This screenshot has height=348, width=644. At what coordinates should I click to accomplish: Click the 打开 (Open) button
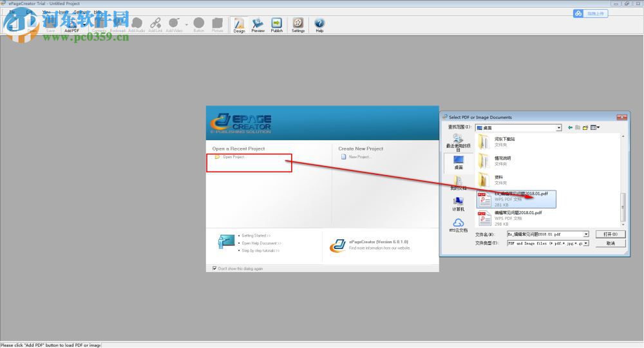tap(611, 234)
